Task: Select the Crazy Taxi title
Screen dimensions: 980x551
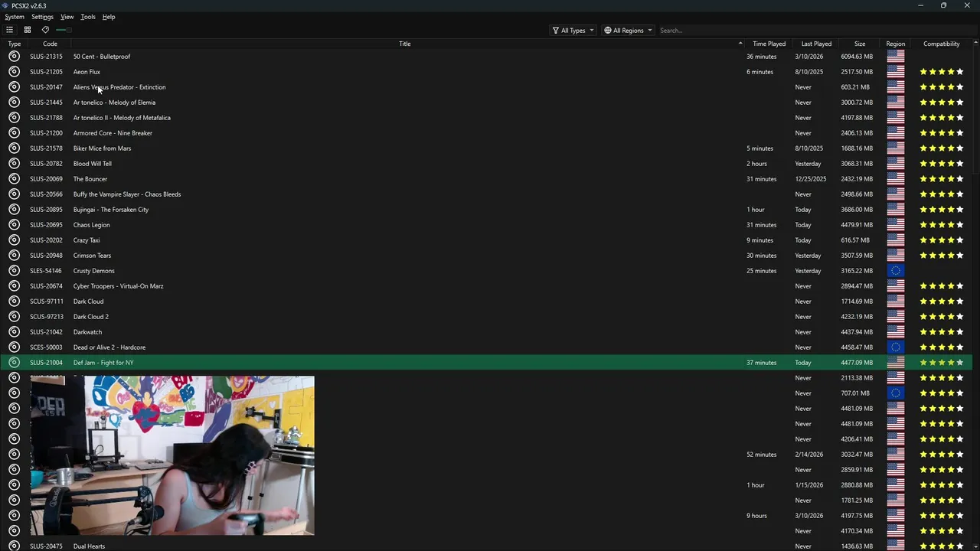Action: click(87, 240)
